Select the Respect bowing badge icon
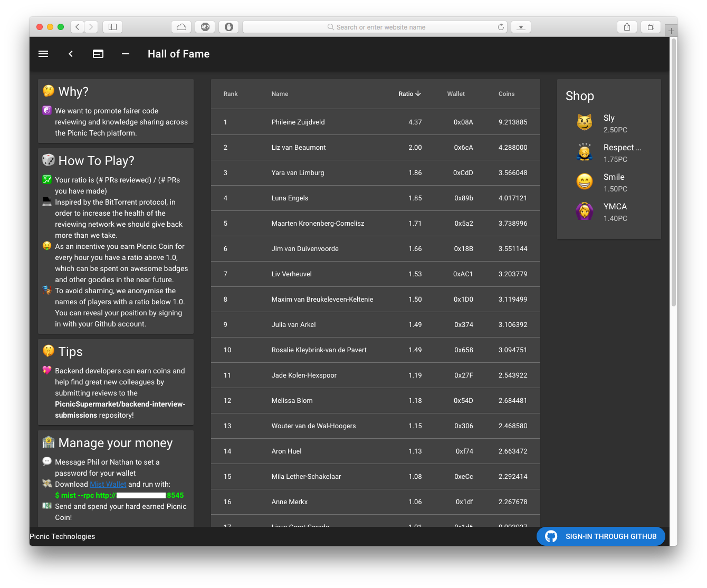 click(x=585, y=152)
